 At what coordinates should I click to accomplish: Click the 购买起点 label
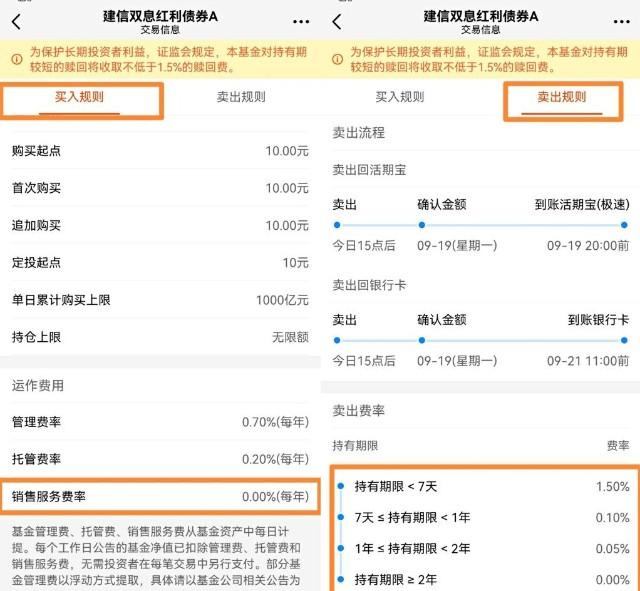coord(36,151)
